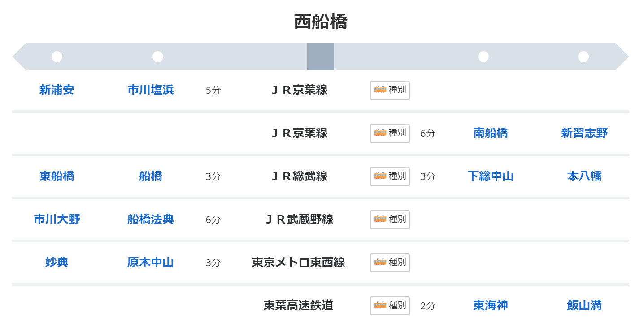
Task: Show 種別 for 東葉高速鉄道
Action: tap(390, 305)
